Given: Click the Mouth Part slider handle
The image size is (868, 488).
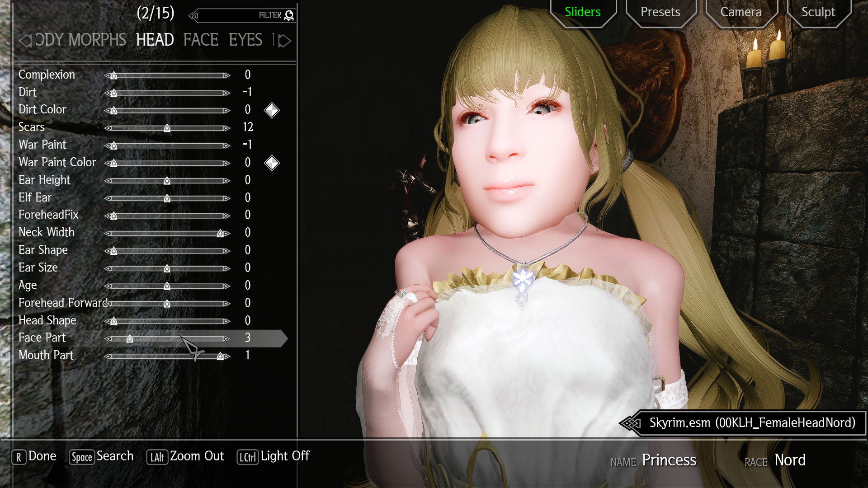Looking at the screenshot, I should [220, 357].
